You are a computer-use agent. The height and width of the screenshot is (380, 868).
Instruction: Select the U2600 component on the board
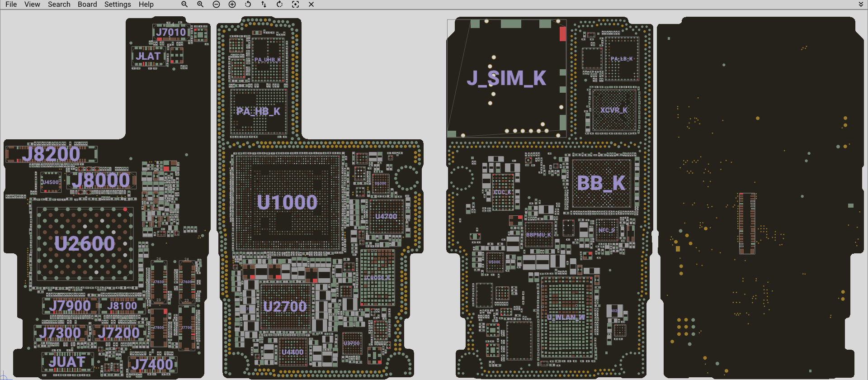click(85, 244)
